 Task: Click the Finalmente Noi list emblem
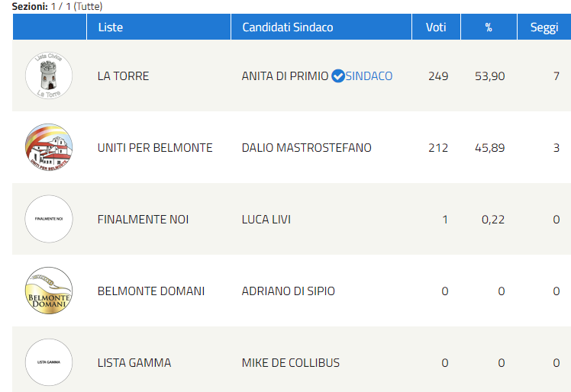49,219
